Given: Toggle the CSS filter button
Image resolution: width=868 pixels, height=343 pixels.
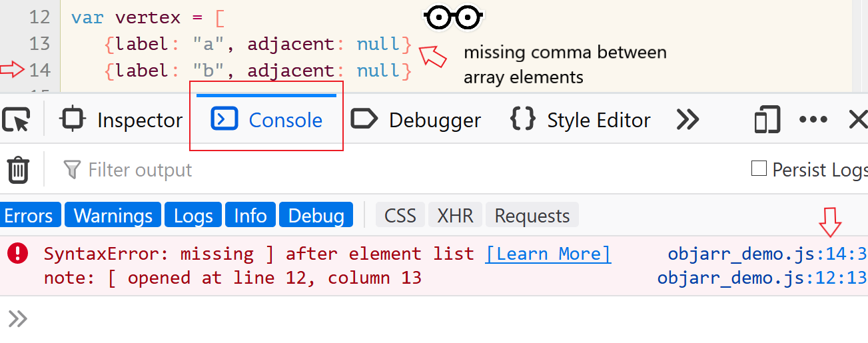Looking at the screenshot, I should [400, 216].
